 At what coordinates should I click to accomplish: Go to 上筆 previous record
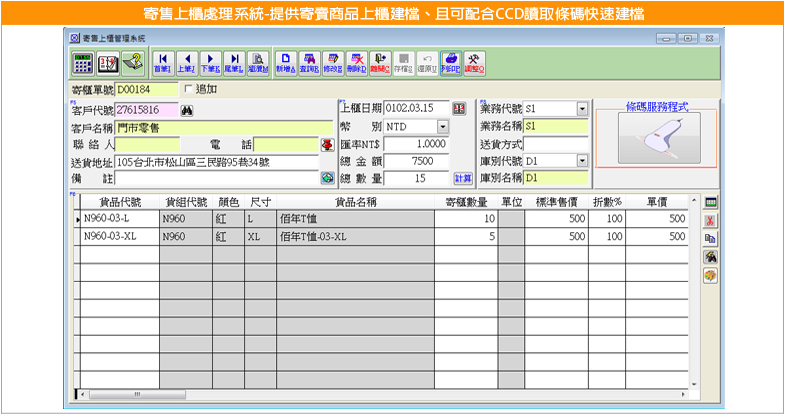pos(187,62)
